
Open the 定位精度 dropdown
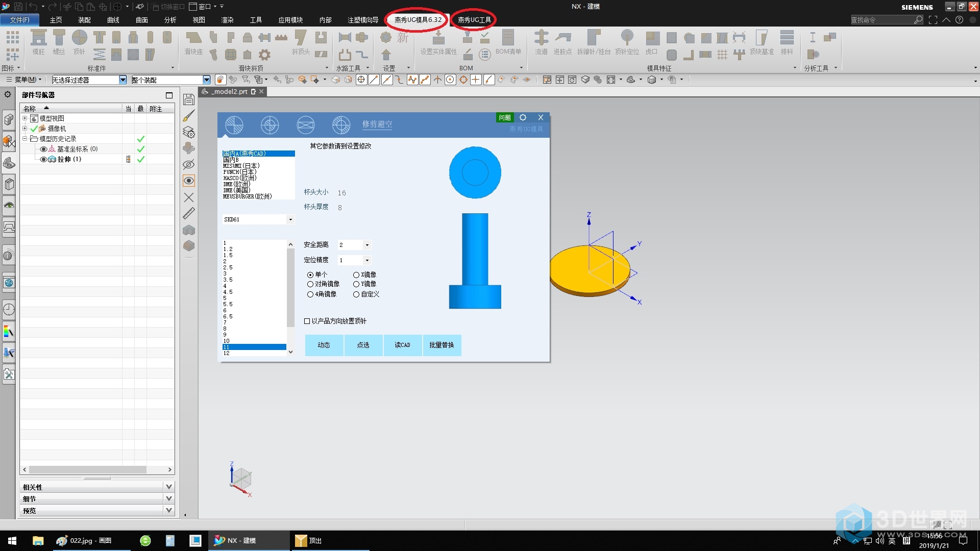[367, 260]
